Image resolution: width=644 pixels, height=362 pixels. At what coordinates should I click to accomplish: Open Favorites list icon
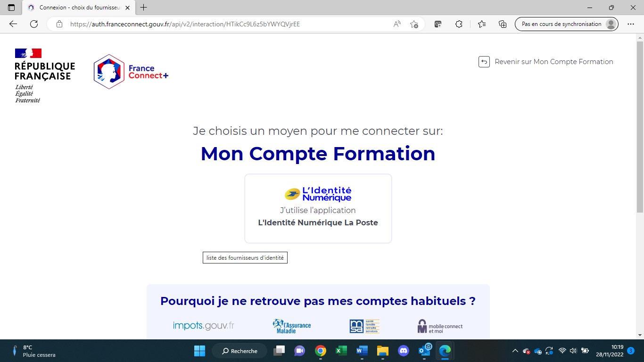(481, 24)
